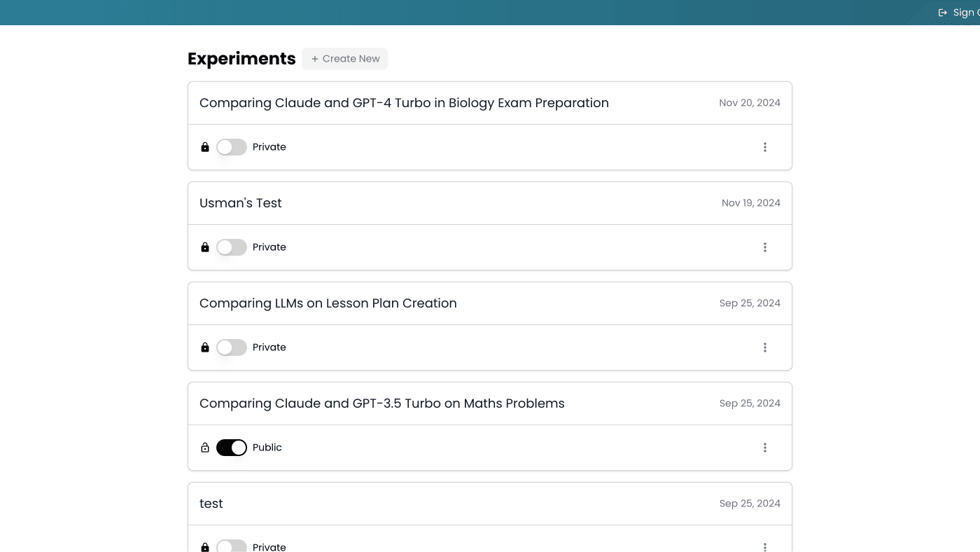Screen dimensions: 980x552
Task: Open the options menu on the Lesson Plan card
Action: coord(765,347)
